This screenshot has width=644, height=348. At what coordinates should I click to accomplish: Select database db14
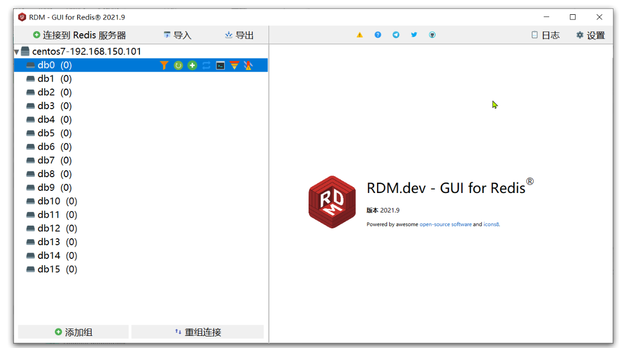141,256
